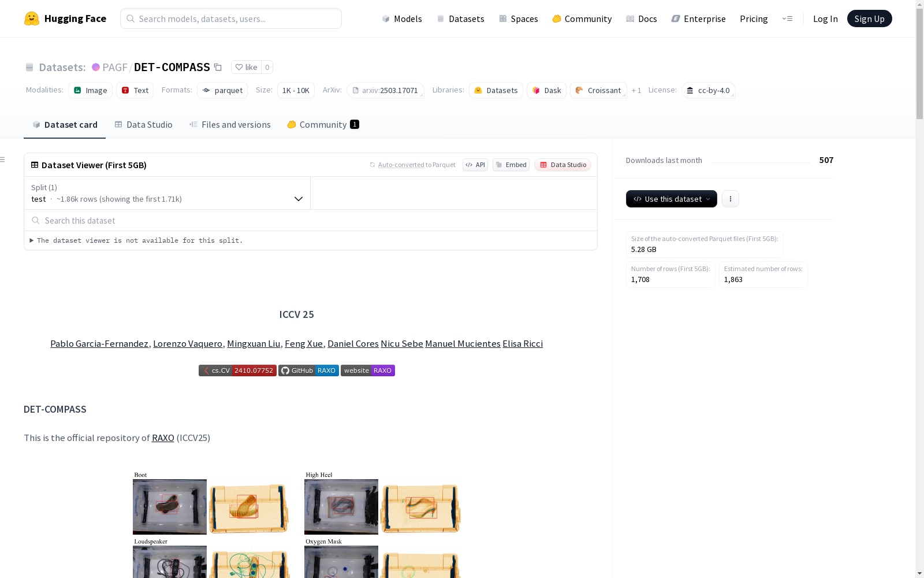The height and width of the screenshot is (578, 924).
Task: Switch to the Data Studio tab
Action: tap(143, 124)
